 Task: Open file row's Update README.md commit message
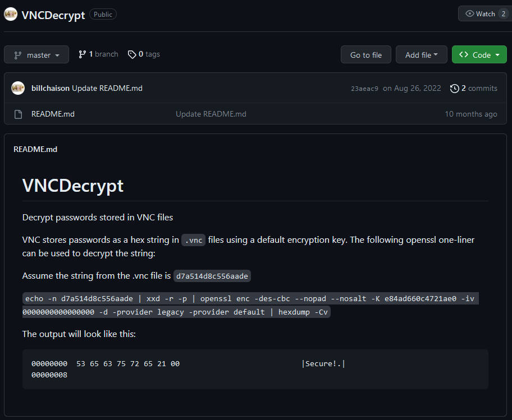coord(211,114)
